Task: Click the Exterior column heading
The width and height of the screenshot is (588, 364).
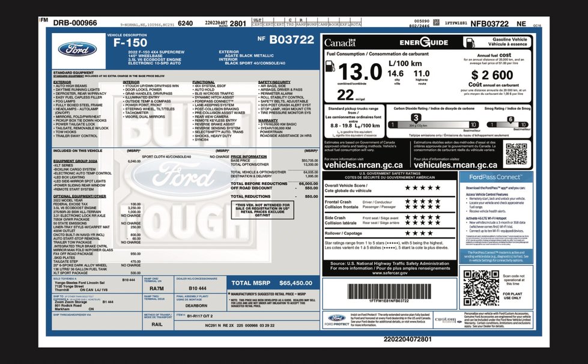Action: (62, 82)
